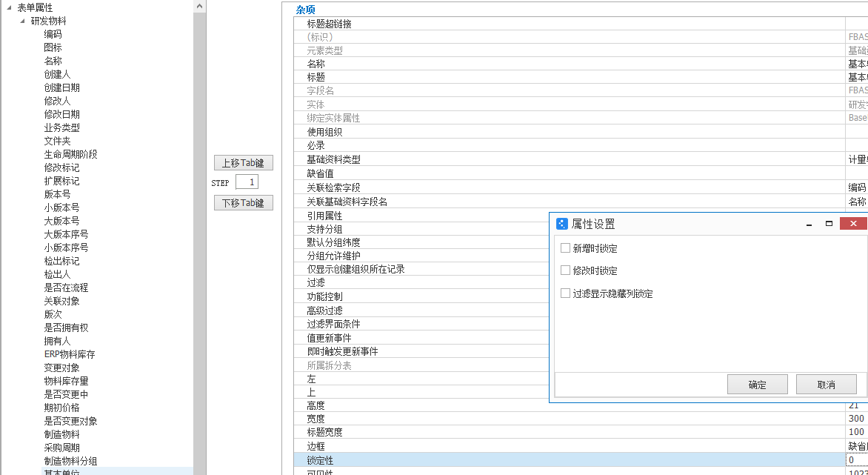
Task: Select the 锁定性 property row
Action: 581,460
